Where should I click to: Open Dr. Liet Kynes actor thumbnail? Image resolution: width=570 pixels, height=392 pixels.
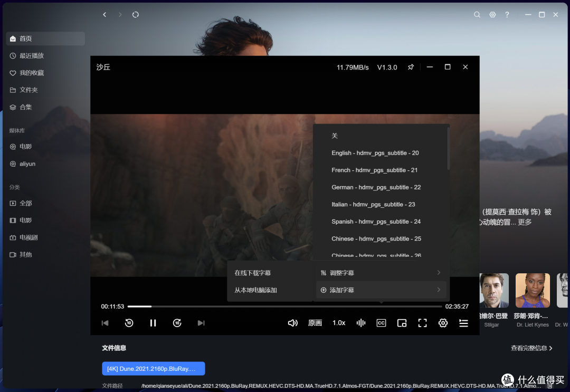coord(533,291)
